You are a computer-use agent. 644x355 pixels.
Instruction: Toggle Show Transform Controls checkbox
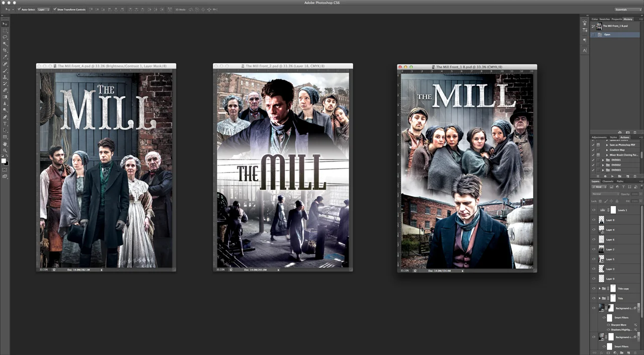click(55, 10)
